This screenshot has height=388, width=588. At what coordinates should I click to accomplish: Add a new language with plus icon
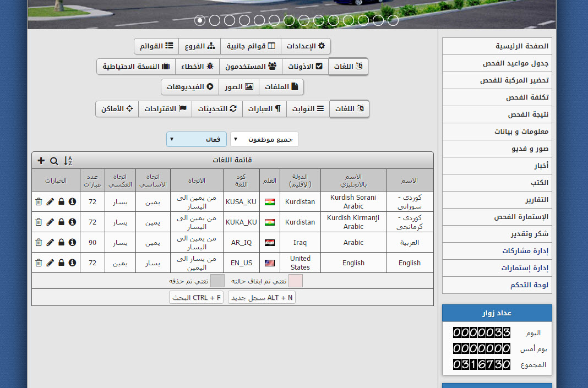pyautogui.click(x=41, y=161)
